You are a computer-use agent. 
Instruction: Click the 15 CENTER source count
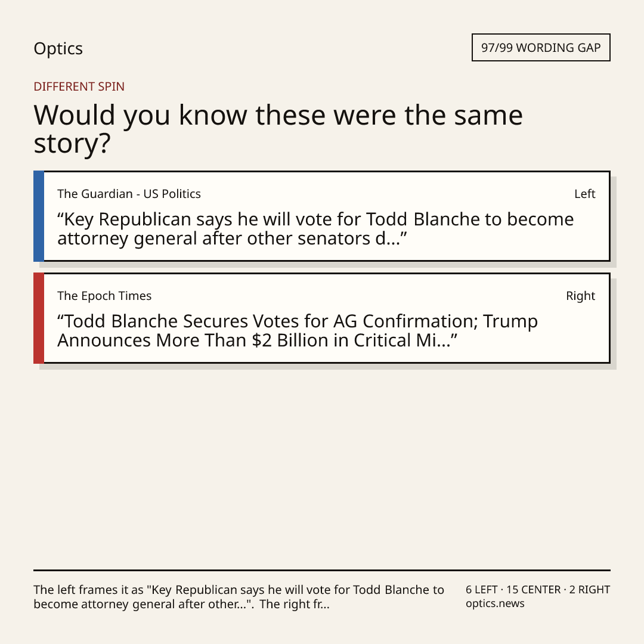(533, 590)
